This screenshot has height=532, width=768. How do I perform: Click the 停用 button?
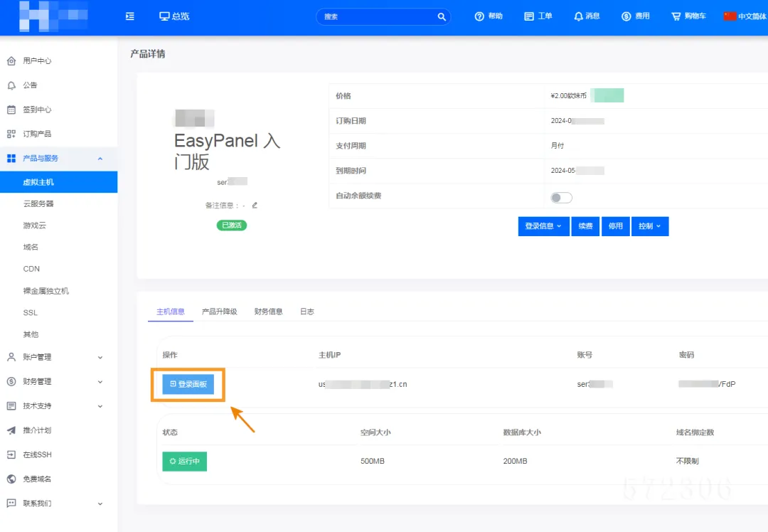(x=616, y=226)
